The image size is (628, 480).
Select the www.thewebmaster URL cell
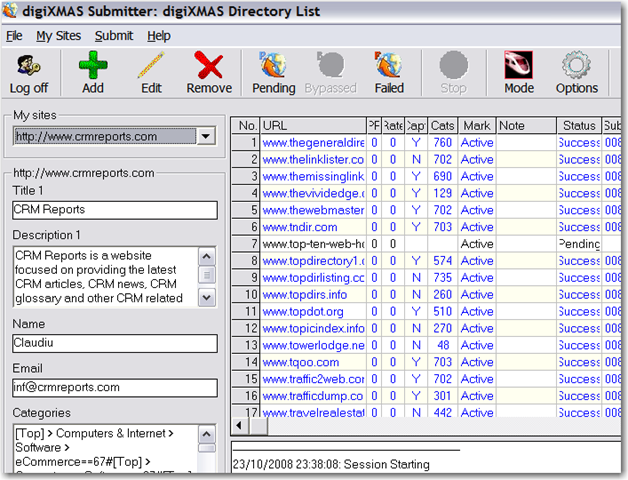point(313,210)
